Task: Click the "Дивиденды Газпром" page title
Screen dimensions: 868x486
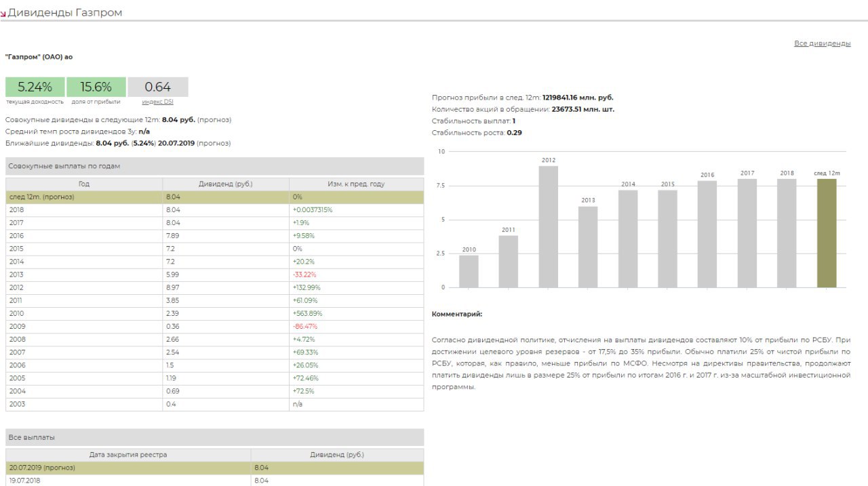Action: 65,13
